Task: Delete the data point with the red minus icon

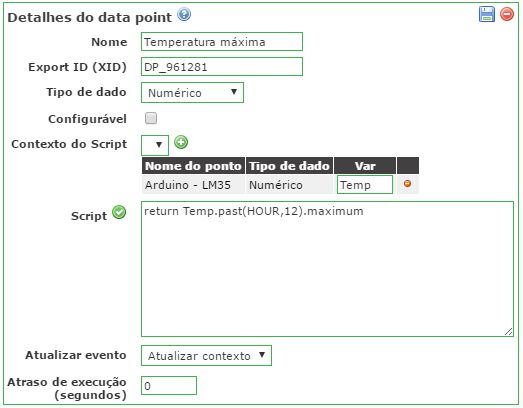Action: coord(507,15)
